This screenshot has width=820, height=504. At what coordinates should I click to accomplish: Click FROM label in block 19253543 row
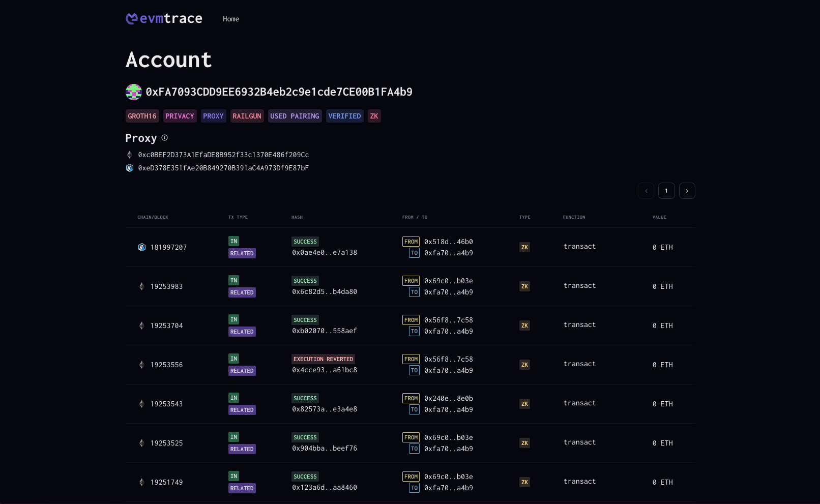tap(411, 398)
